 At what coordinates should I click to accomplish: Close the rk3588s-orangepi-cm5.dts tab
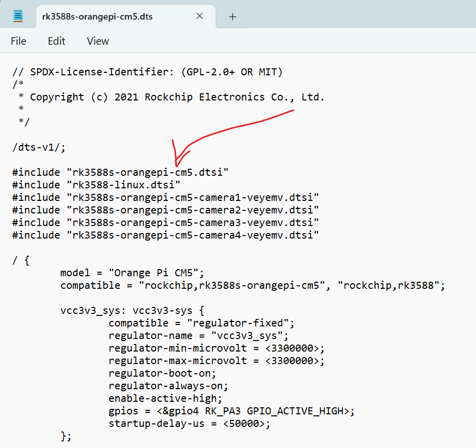click(199, 16)
